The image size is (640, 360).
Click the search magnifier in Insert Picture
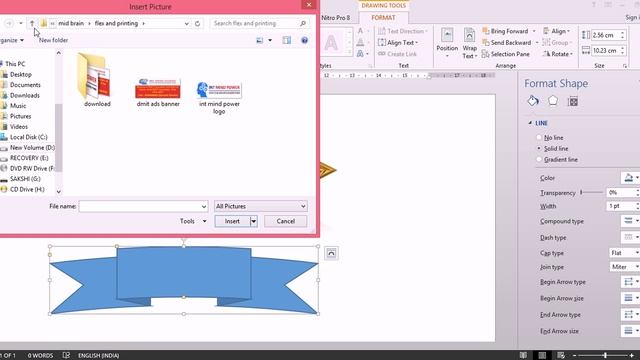[x=303, y=24]
